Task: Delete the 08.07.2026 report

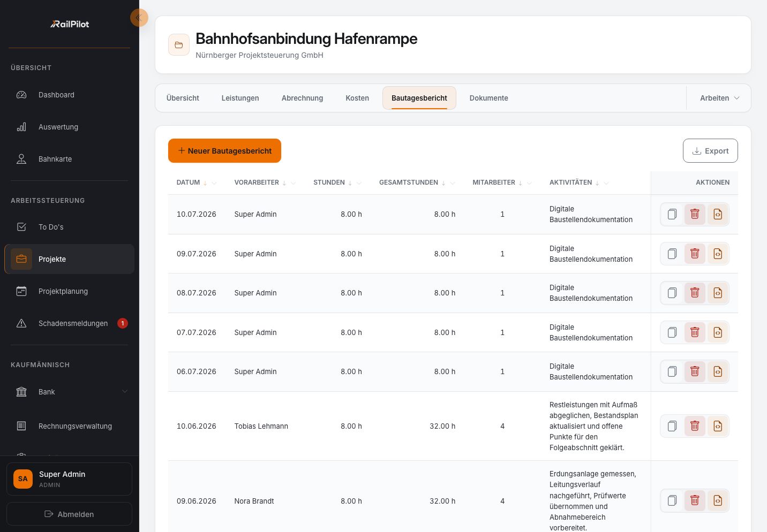Action: pyautogui.click(x=695, y=293)
